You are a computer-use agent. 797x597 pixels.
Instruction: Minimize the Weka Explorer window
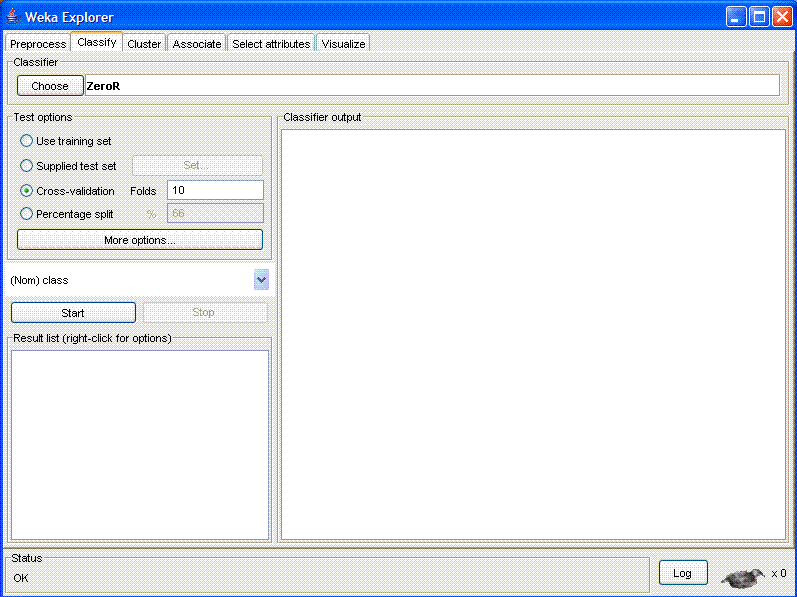(x=735, y=17)
